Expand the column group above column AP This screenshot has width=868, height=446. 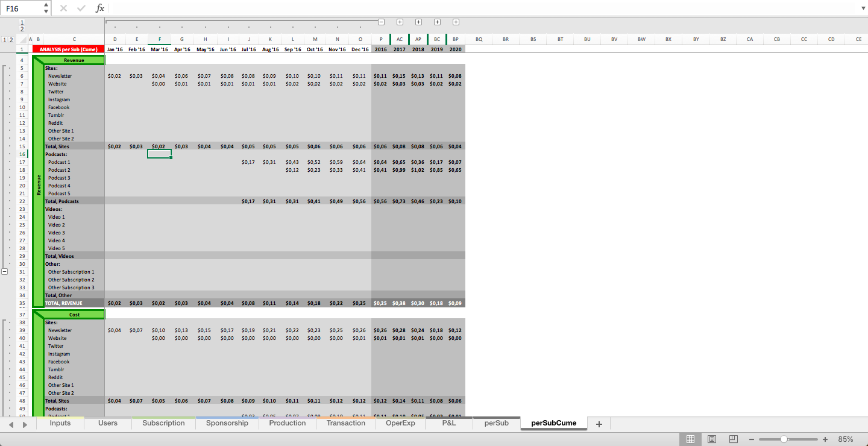click(x=418, y=22)
